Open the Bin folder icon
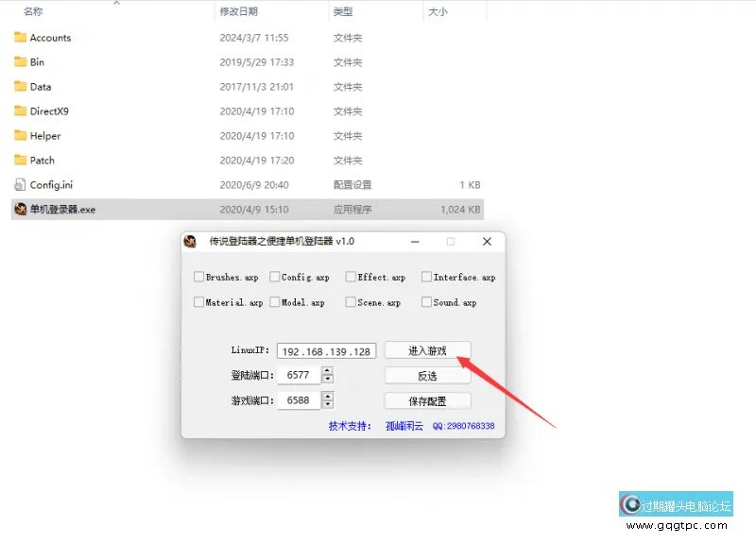Screen dimensions: 756x543 [x=20, y=62]
